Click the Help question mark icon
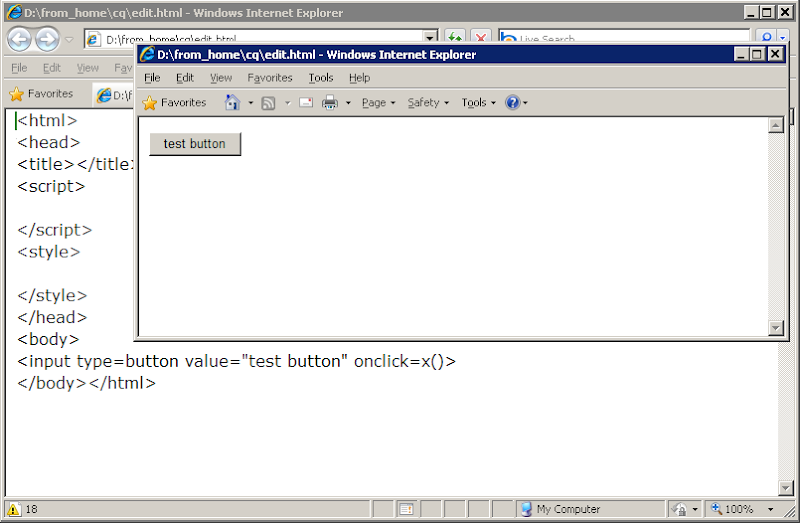Viewport: 800px width, 523px height. tap(513, 103)
